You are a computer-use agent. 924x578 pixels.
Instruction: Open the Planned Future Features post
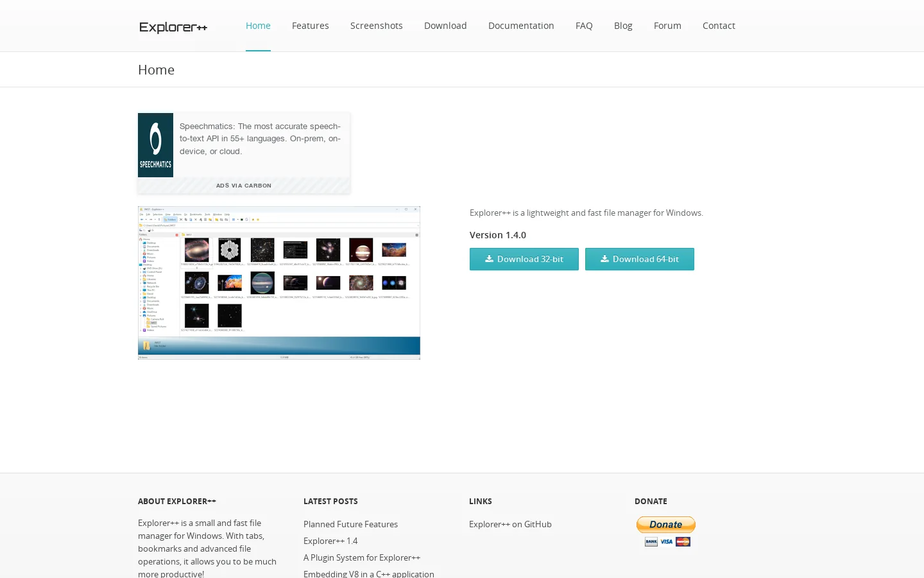pyautogui.click(x=350, y=524)
